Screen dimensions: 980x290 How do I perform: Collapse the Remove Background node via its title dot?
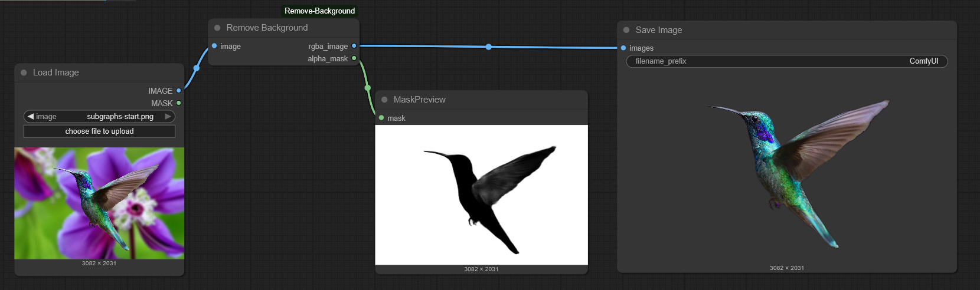tap(217, 28)
